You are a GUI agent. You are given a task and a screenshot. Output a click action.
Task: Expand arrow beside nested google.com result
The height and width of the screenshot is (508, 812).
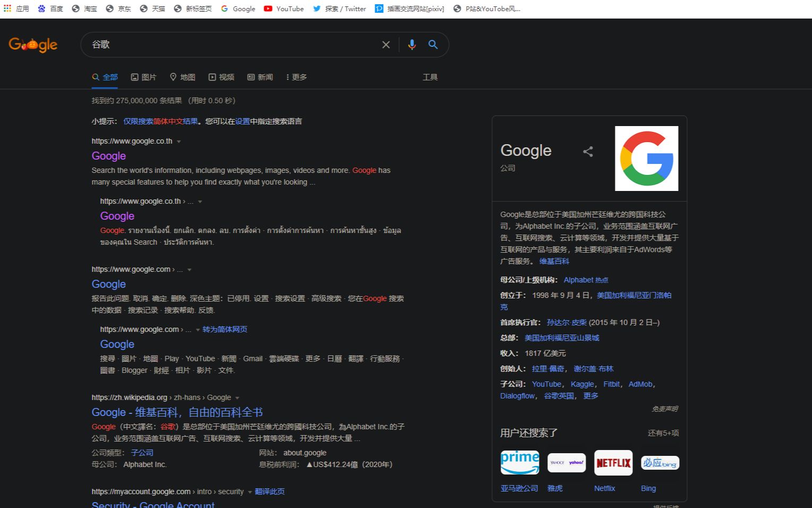[198, 330]
